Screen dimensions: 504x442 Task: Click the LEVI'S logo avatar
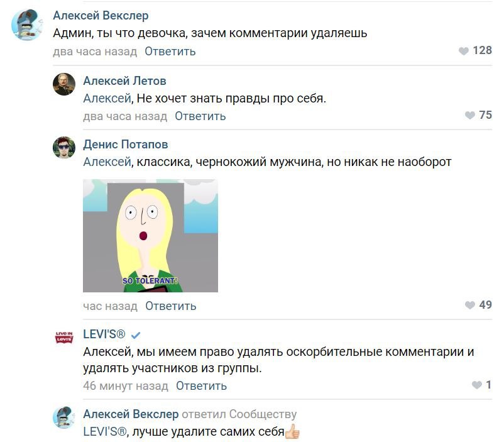(x=64, y=338)
